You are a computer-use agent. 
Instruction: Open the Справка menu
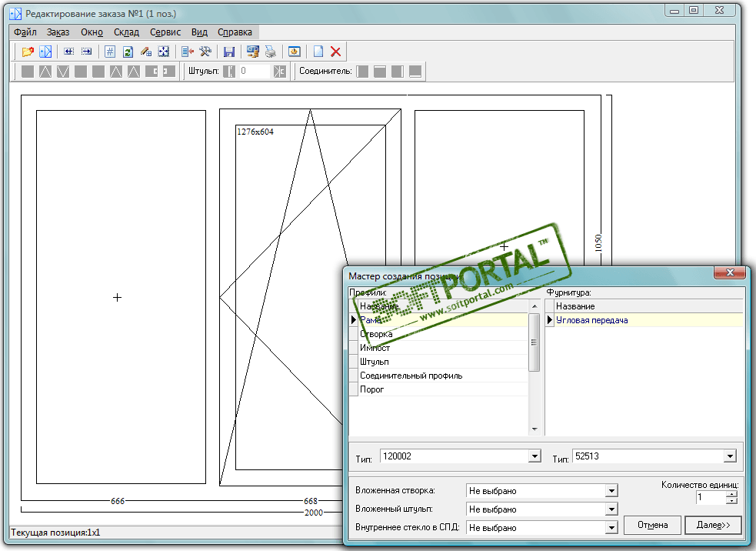pos(235,32)
